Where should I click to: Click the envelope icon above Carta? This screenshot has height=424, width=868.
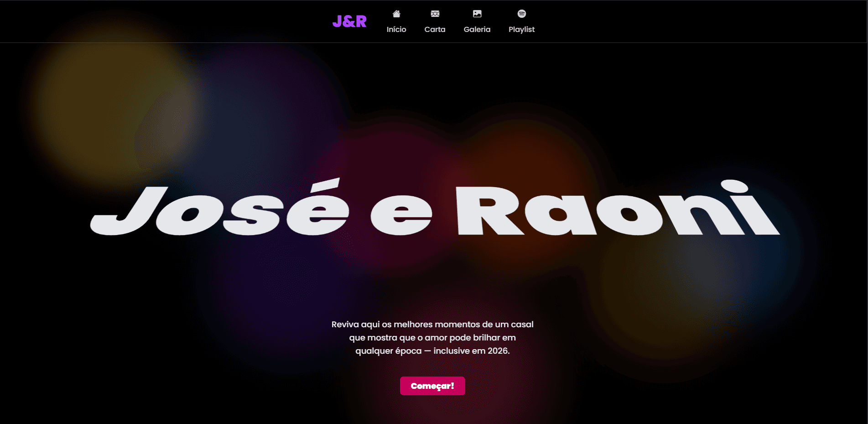[x=435, y=14]
